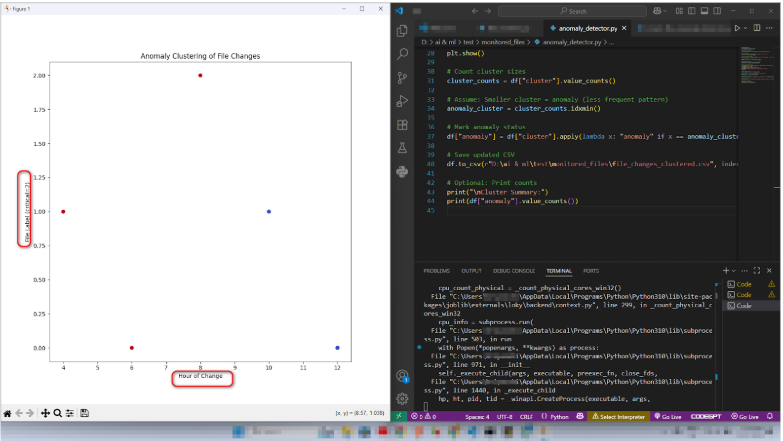Close the terminal panel
Viewport: 783px width, 441px height.
point(770,271)
